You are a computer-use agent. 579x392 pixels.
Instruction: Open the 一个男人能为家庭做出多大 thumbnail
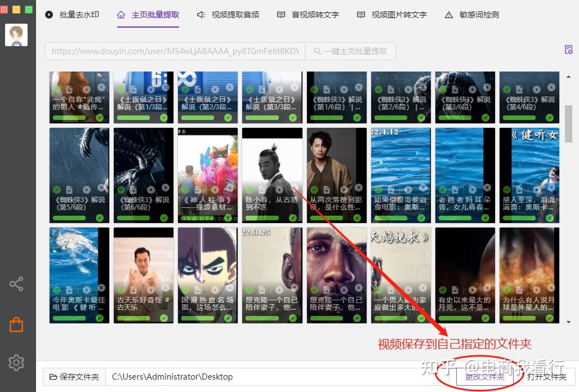(x=400, y=275)
